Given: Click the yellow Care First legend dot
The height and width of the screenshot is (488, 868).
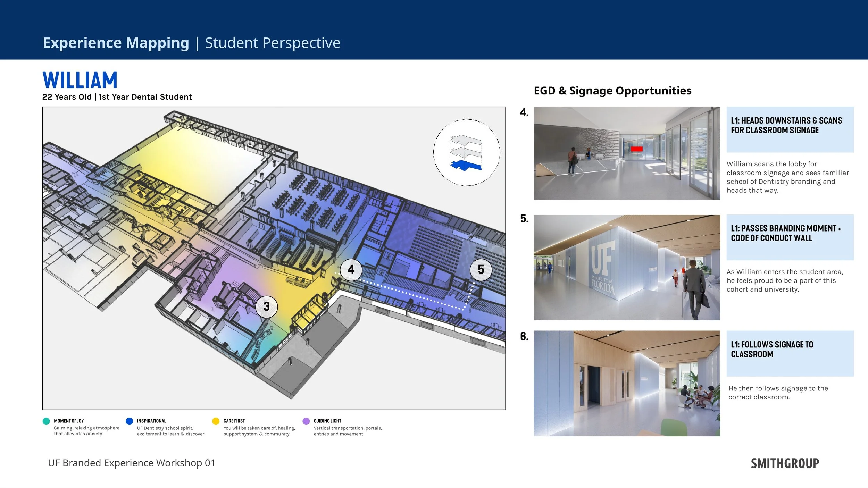Looking at the screenshot, I should [216, 421].
